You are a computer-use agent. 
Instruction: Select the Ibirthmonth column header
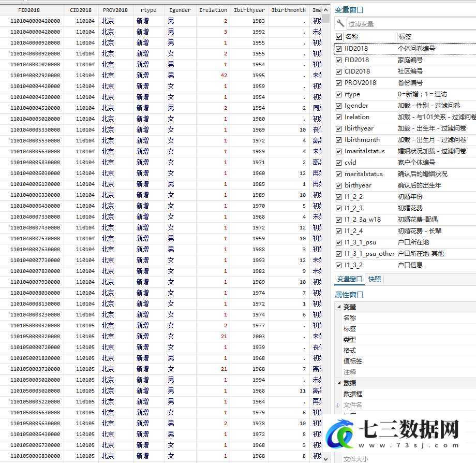tap(289, 10)
